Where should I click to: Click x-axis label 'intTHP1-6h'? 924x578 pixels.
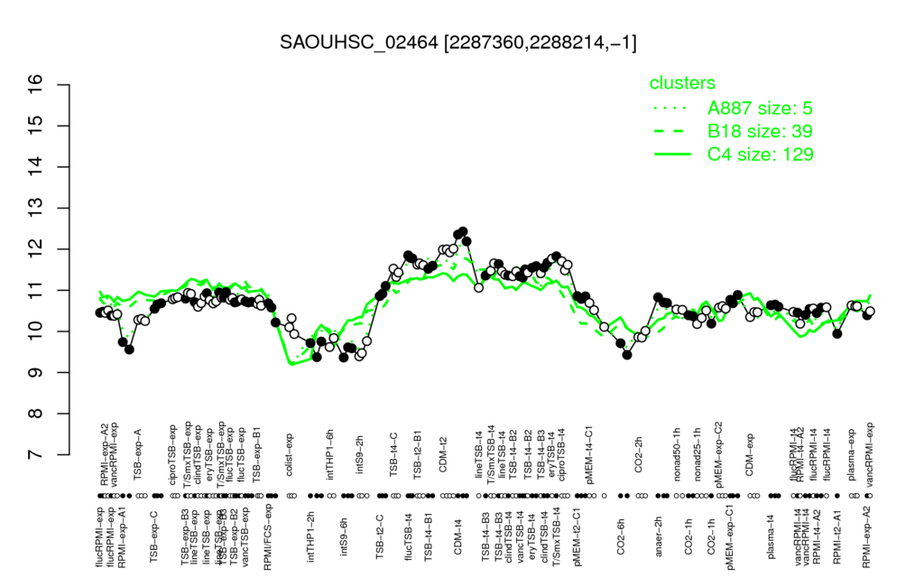(330, 456)
